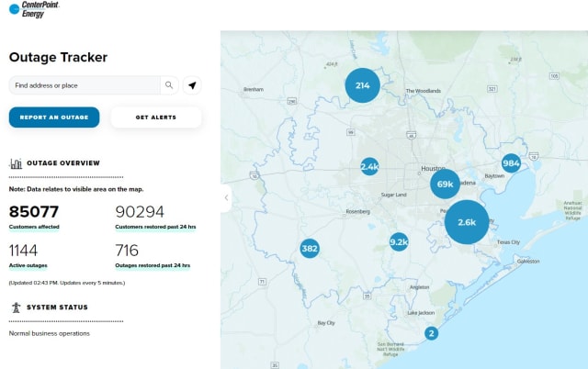Screen dimensions: 588x369
Task: Click the Rosenberg label on the map
Action: 358,212
